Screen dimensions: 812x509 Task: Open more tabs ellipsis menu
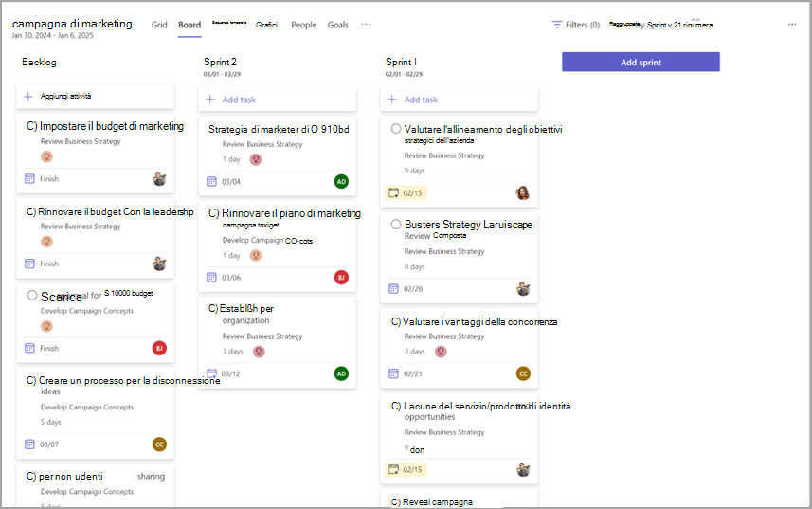[x=366, y=25]
